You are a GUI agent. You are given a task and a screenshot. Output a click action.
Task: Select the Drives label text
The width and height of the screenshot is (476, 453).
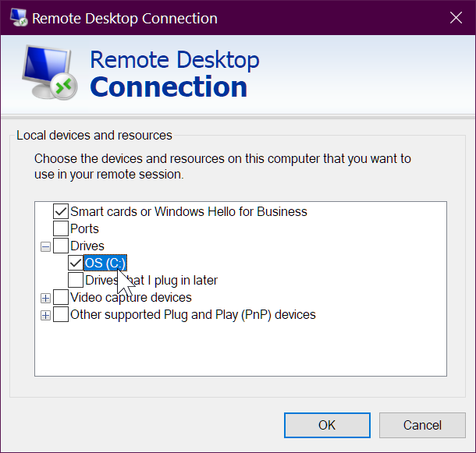[x=87, y=246]
